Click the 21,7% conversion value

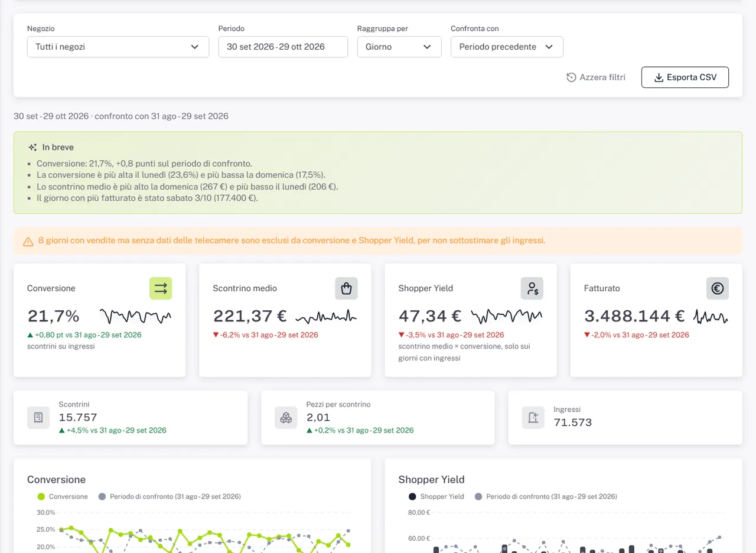tap(53, 316)
